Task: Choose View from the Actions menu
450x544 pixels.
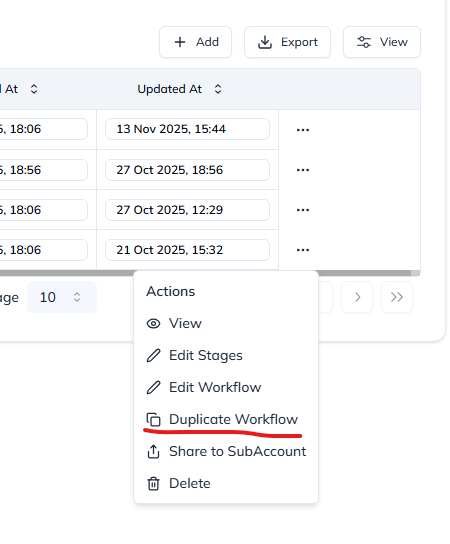Action: tap(226, 323)
